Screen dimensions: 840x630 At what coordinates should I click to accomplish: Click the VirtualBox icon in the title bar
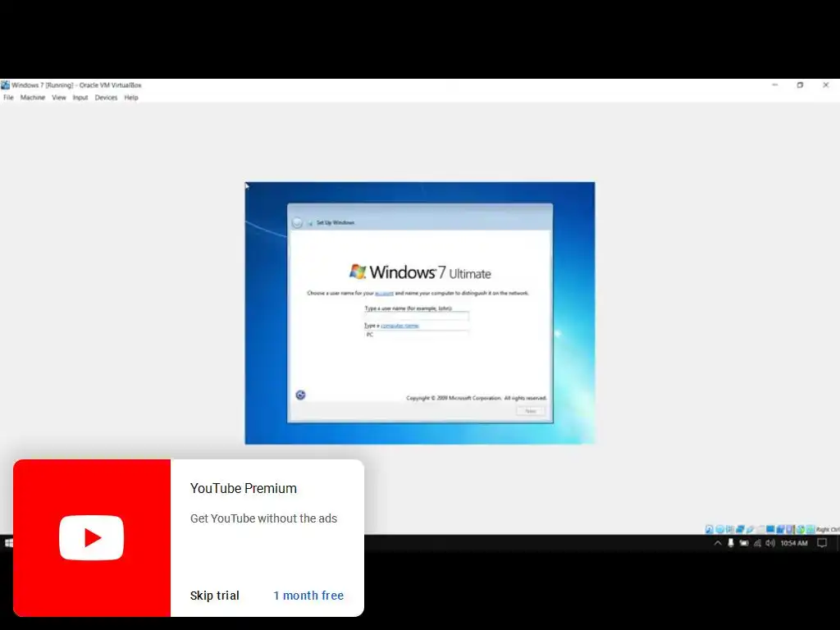click(6, 85)
